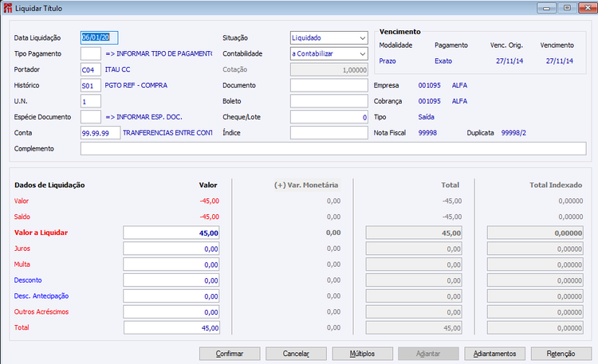Click the Confirmar button
598x364 pixels.
[230, 354]
